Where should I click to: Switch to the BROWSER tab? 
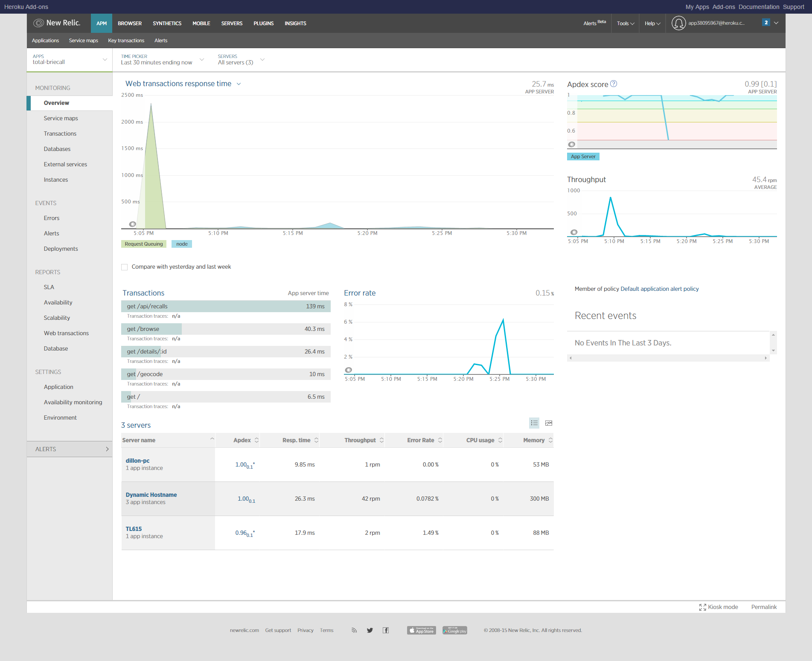click(130, 23)
